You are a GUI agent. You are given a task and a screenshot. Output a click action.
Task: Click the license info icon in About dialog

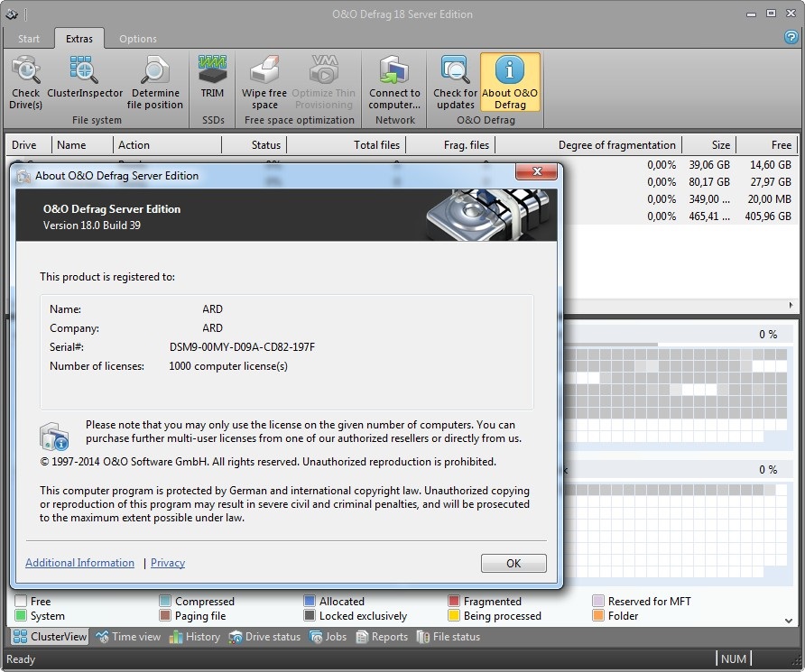54,436
